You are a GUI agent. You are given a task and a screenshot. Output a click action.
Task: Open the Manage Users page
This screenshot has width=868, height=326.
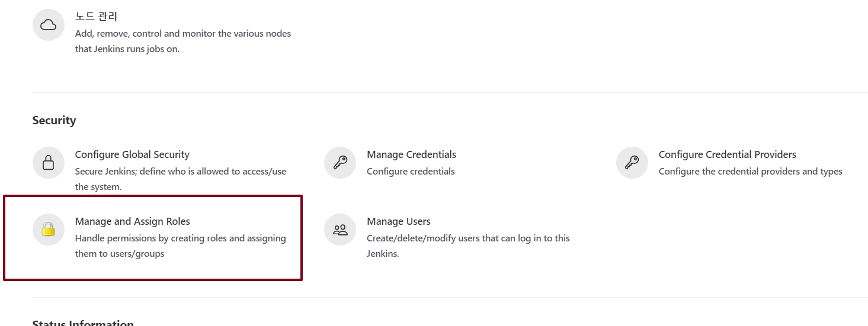pos(399,221)
